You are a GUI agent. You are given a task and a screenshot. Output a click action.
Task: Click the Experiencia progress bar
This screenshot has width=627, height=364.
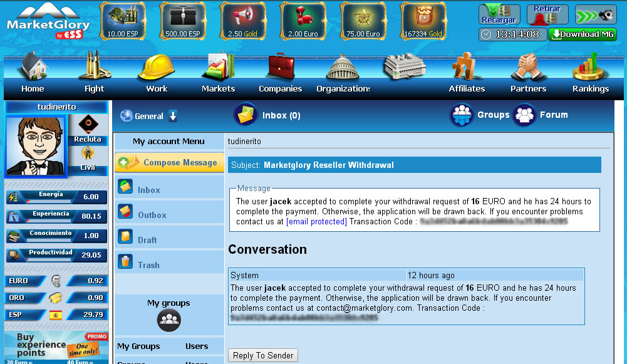pyautogui.click(x=49, y=221)
